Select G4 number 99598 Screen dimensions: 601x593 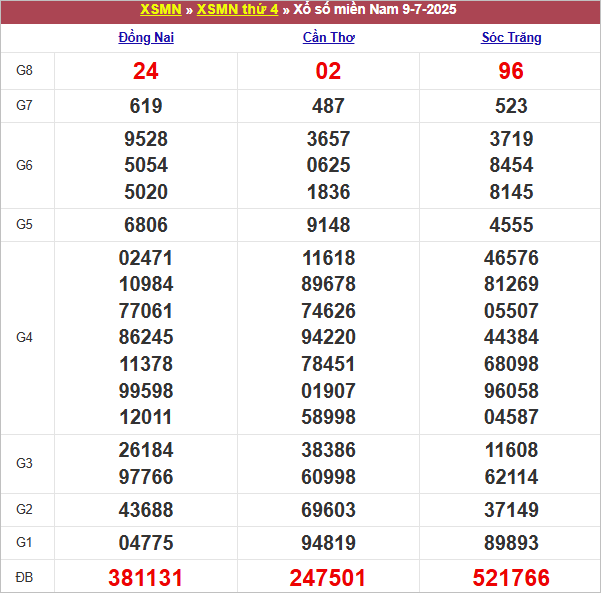[x=146, y=391]
